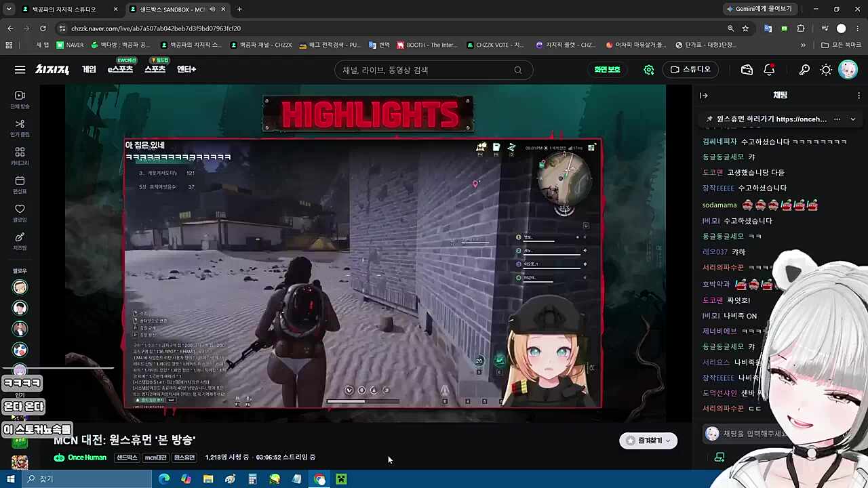Open the 스튜디오 button
Viewport: 868px width, 488px height.
coord(690,70)
